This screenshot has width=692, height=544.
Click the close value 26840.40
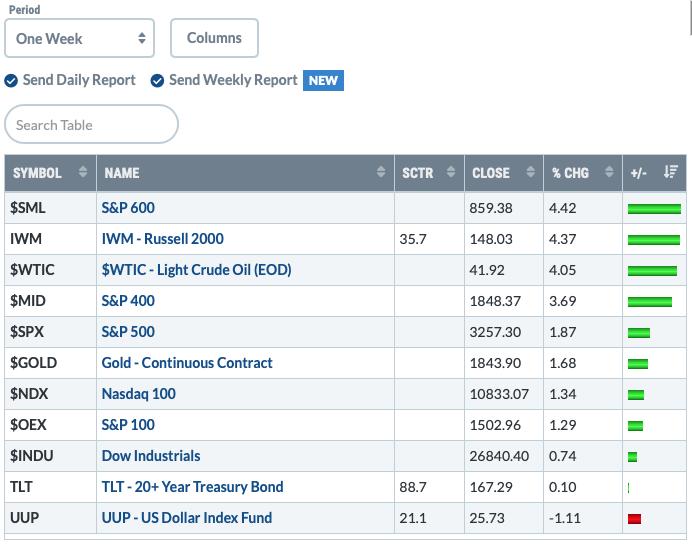pyautogui.click(x=499, y=456)
